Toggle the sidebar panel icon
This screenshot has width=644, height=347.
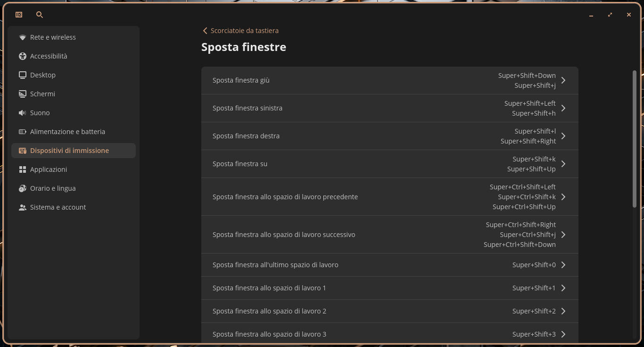19,15
